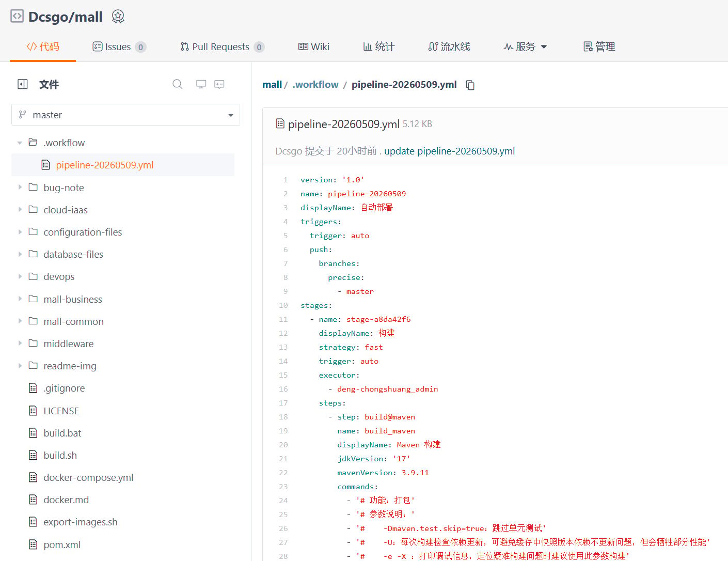The image size is (728, 561).
Task: Open the mall-common folder
Action: click(73, 321)
